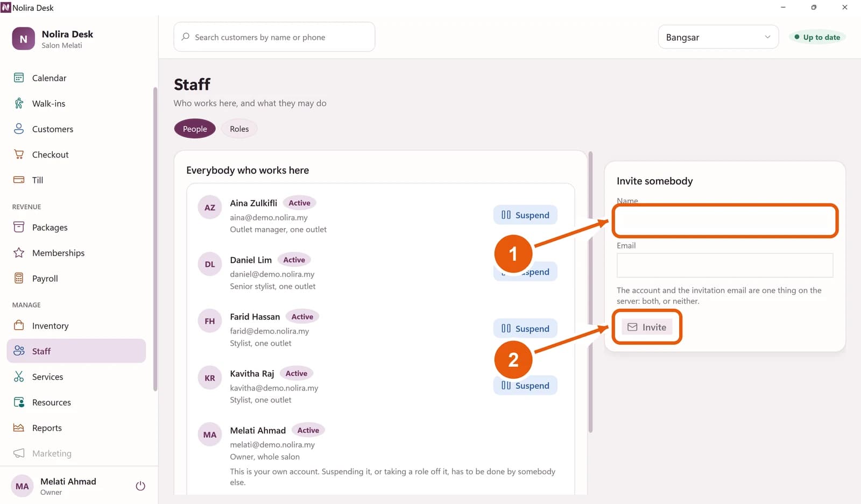Image resolution: width=861 pixels, height=504 pixels.
Task: Click the Email input field
Action: 725,266
